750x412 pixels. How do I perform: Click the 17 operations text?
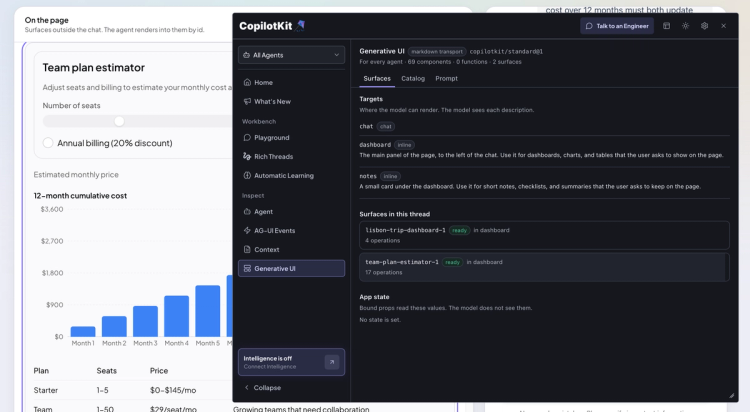(x=384, y=272)
